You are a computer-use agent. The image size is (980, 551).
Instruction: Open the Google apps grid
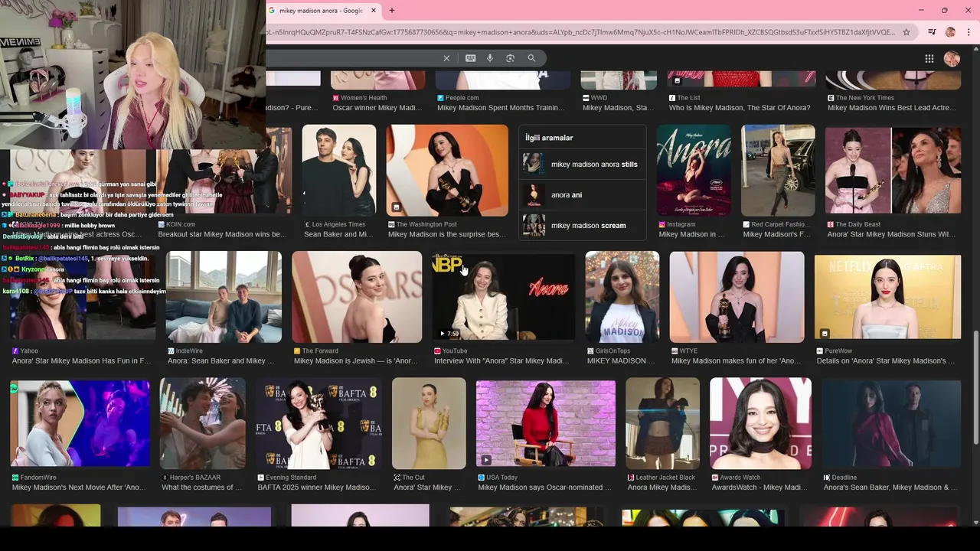pyautogui.click(x=929, y=59)
